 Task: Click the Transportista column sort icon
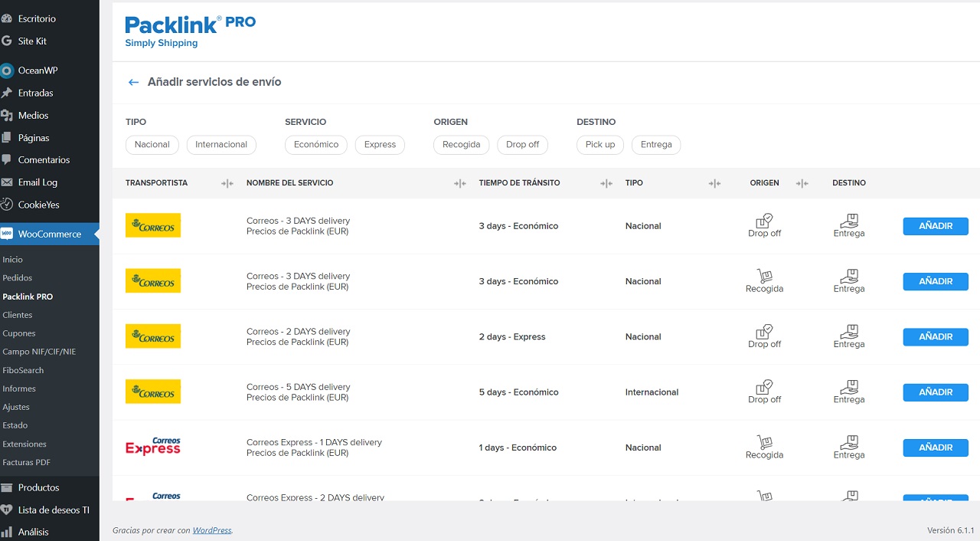(227, 183)
